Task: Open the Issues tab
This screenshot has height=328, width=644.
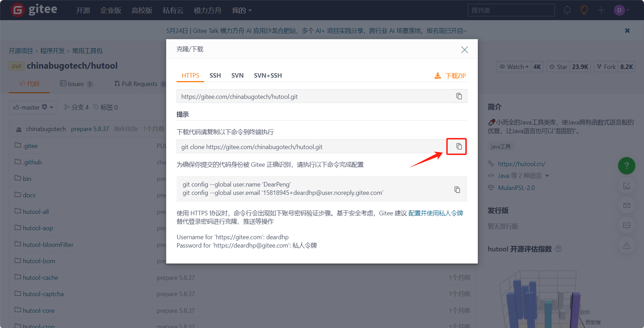Action: click(76, 84)
